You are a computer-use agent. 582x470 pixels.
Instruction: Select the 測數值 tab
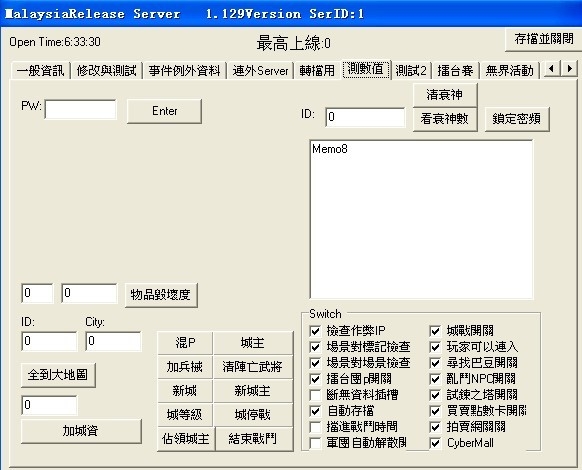(x=366, y=69)
